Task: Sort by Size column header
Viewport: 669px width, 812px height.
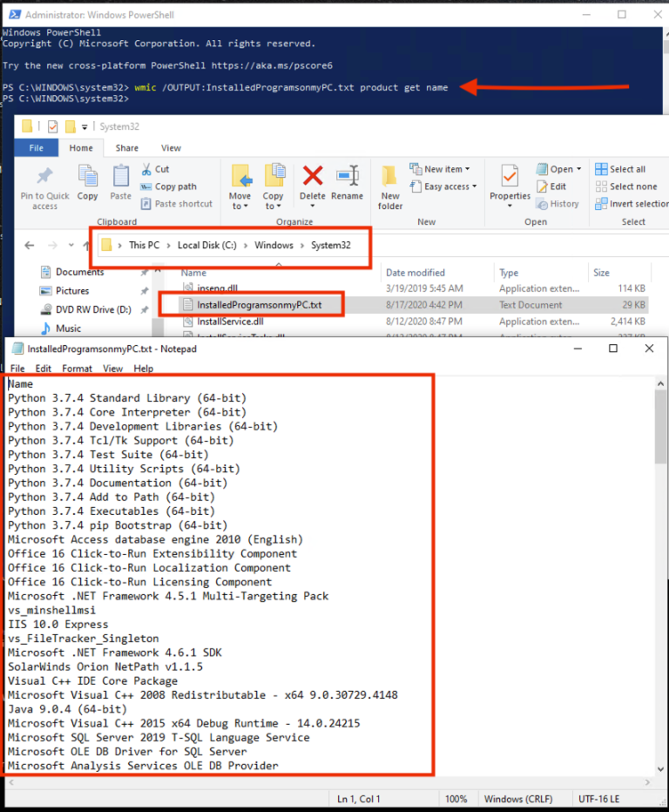Action: pyautogui.click(x=601, y=273)
